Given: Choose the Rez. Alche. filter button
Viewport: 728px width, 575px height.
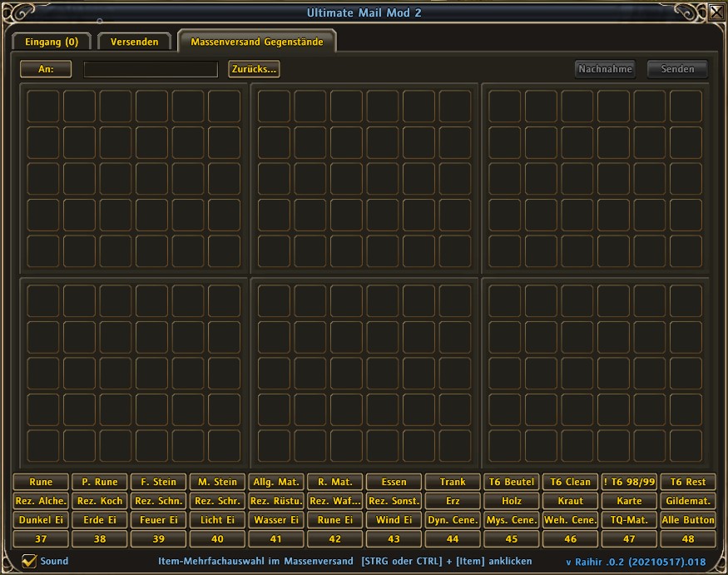Looking at the screenshot, I should tap(41, 501).
